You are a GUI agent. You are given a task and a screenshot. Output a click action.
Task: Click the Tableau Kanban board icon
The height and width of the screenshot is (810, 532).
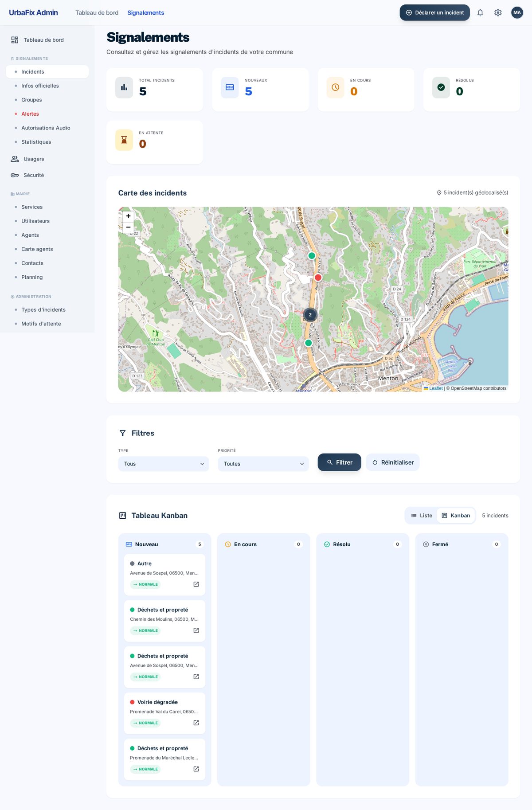123,516
